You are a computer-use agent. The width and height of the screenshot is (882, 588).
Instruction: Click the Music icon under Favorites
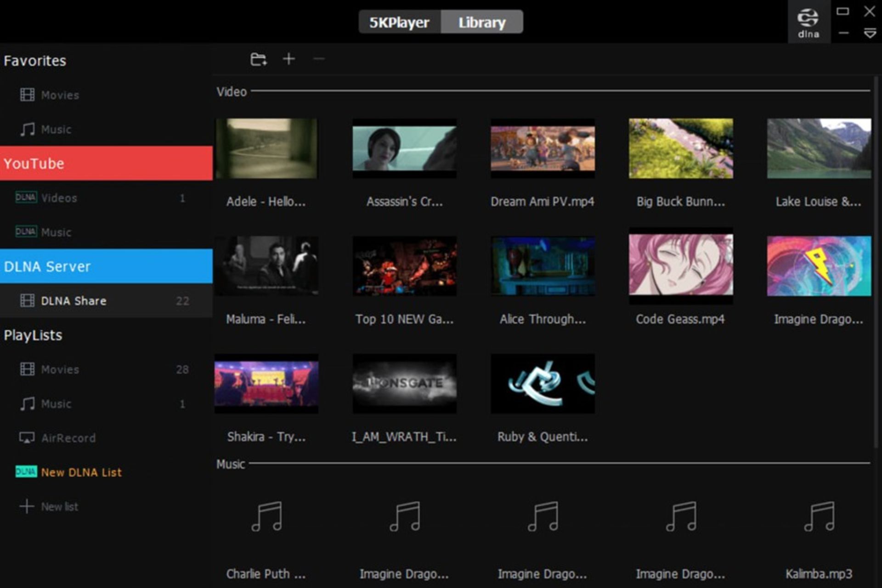pos(27,129)
